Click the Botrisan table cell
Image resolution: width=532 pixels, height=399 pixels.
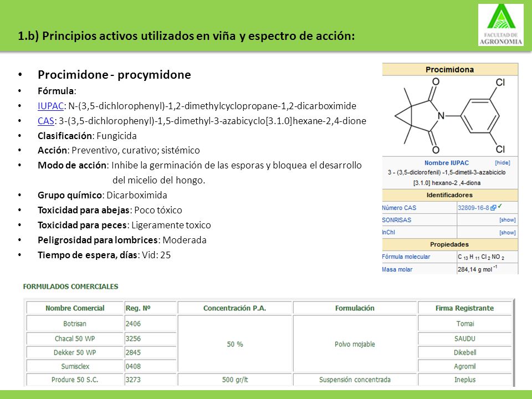point(75,324)
